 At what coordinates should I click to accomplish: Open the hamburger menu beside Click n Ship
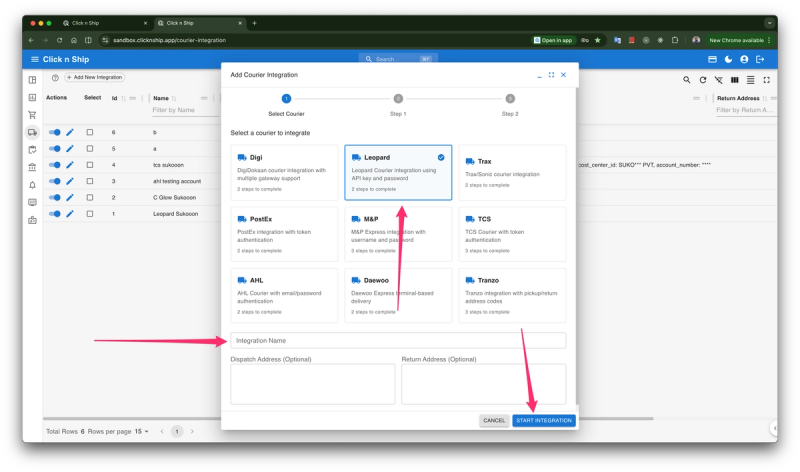(35, 59)
